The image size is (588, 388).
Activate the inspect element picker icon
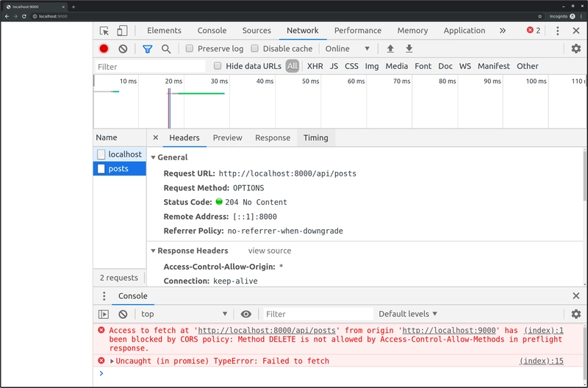pyautogui.click(x=104, y=31)
